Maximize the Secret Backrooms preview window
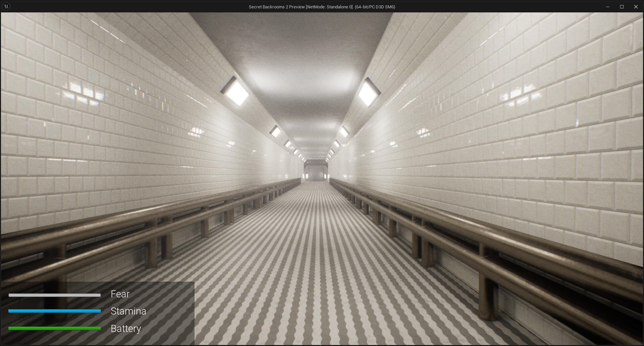This screenshot has height=346, width=644. point(622,7)
